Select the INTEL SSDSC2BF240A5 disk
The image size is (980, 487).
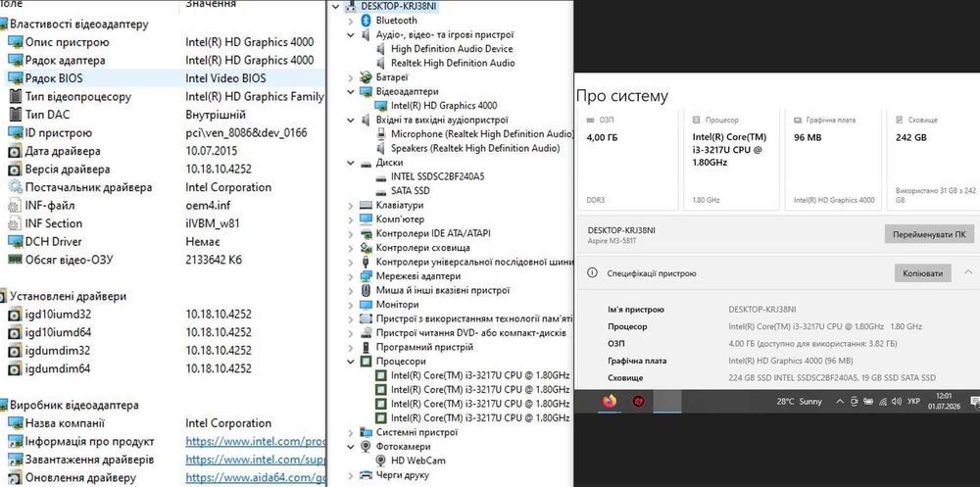[437, 176]
